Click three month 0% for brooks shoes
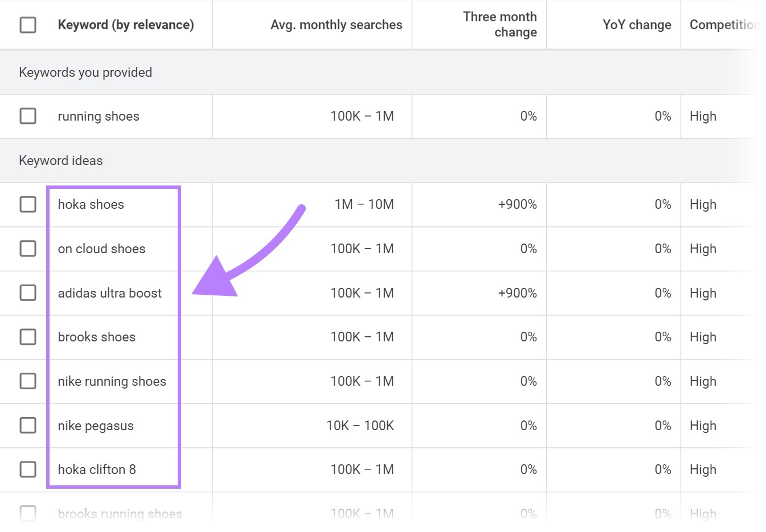 (529, 337)
